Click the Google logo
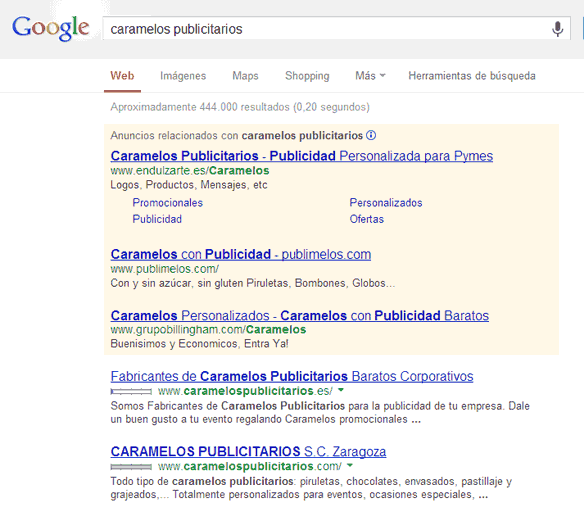Image resolution: width=584 pixels, height=521 pixels. pos(51,28)
